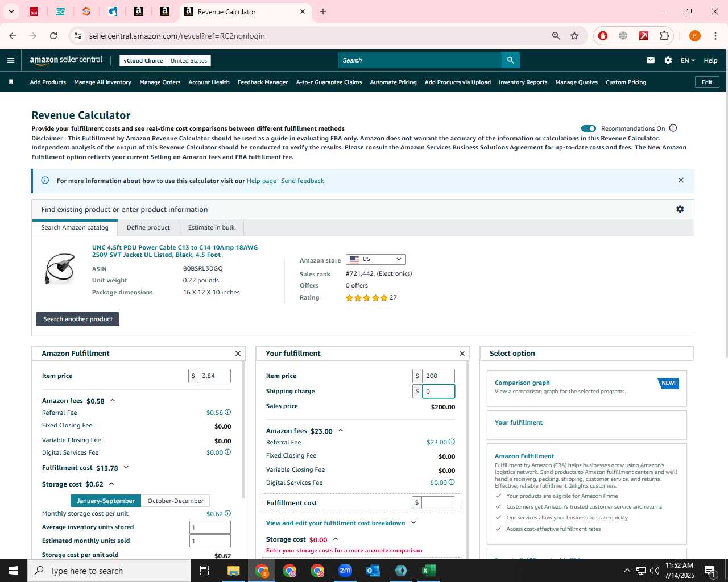Open the messages mail icon
The height and width of the screenshot is (582, 728).
point(651,60)
